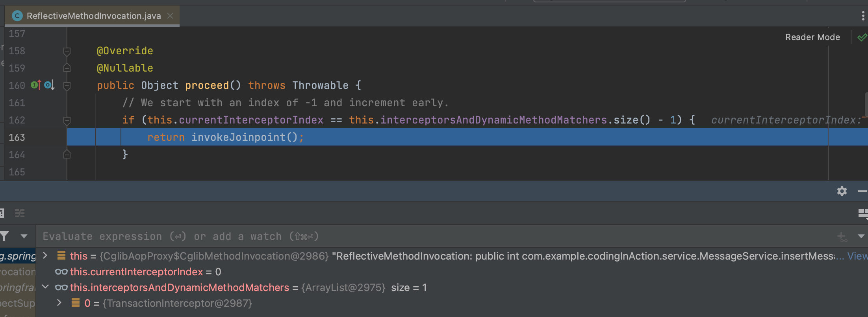Click the green inspections checkmark icon
The width and height of the screenshot is (868, 317).
click(x=862, y=37)
